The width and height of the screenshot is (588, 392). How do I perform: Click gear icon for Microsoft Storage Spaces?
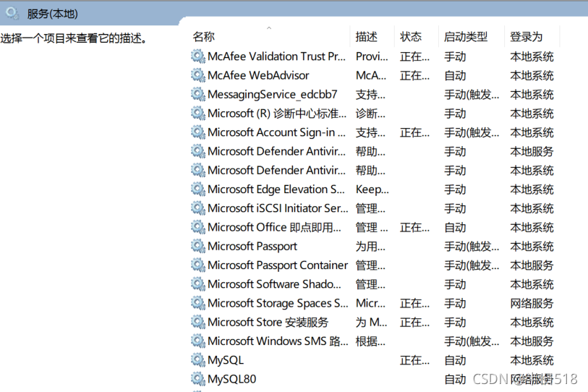pos(198,303)
